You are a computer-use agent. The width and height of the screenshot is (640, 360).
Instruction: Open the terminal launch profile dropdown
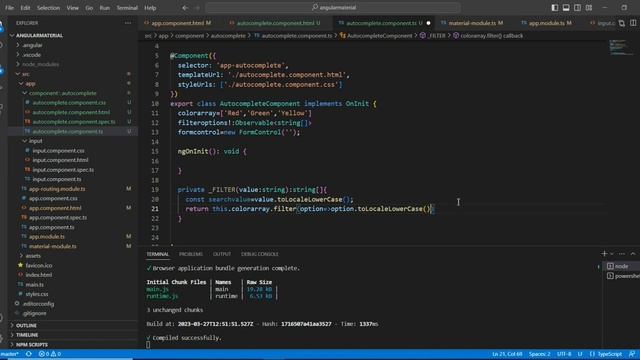[611, 254]
